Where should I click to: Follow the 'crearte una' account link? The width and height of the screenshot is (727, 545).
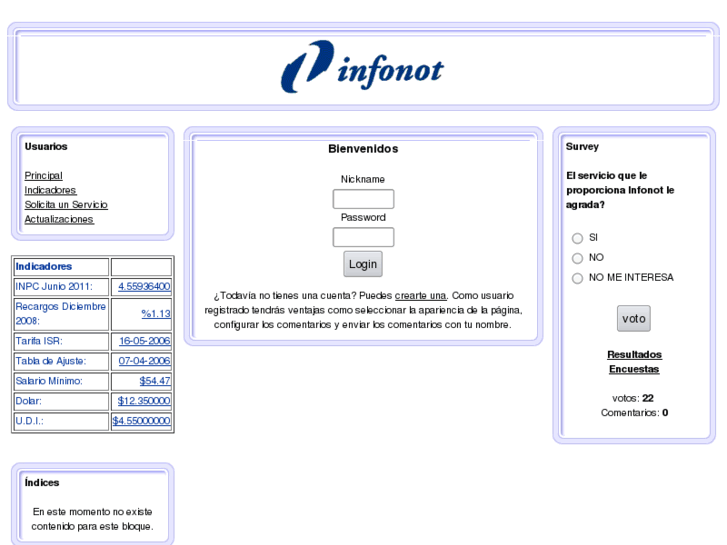point(420,296)
